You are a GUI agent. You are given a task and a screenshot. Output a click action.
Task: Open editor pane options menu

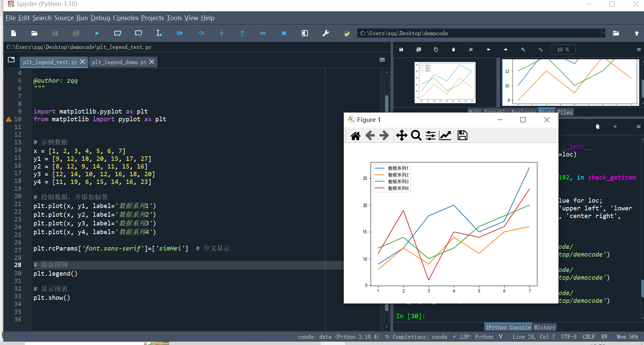(x=382, y=60)
